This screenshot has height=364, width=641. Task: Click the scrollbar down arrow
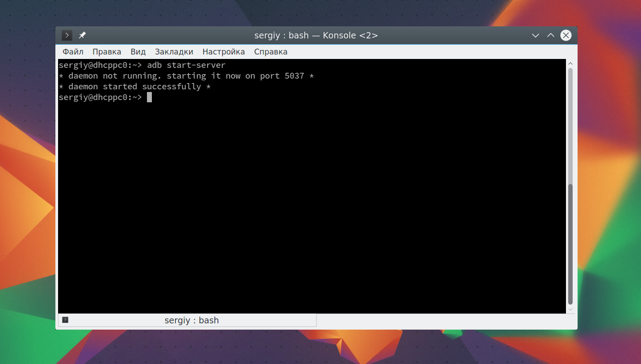click(570, 309)
